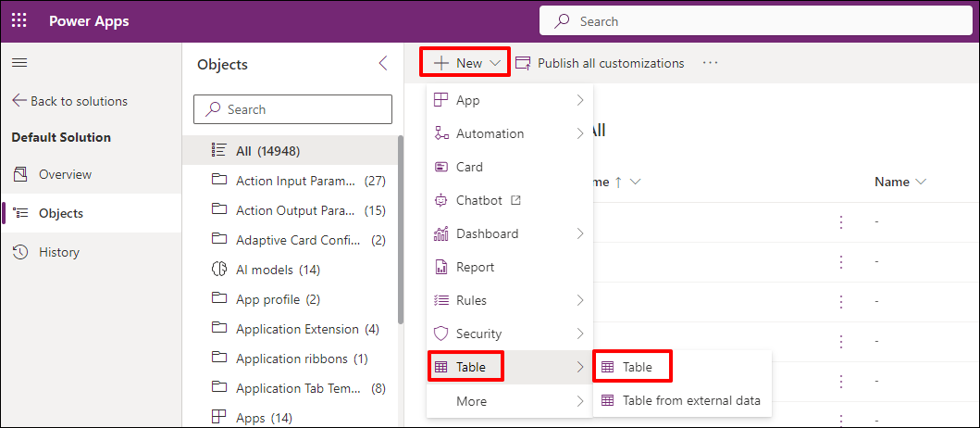Open the toolbar ellipsis overflow menu
This screenshot has height=428, width=980.
pos(711,63)
